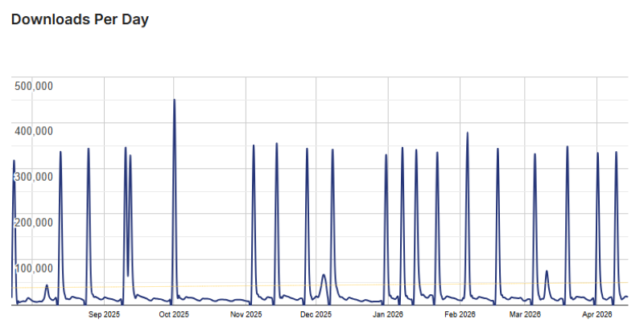Click the high peak just before Feb 2026
Image resolution: width=644 pixels, height=332 pixels.
[x=467, y=133]
